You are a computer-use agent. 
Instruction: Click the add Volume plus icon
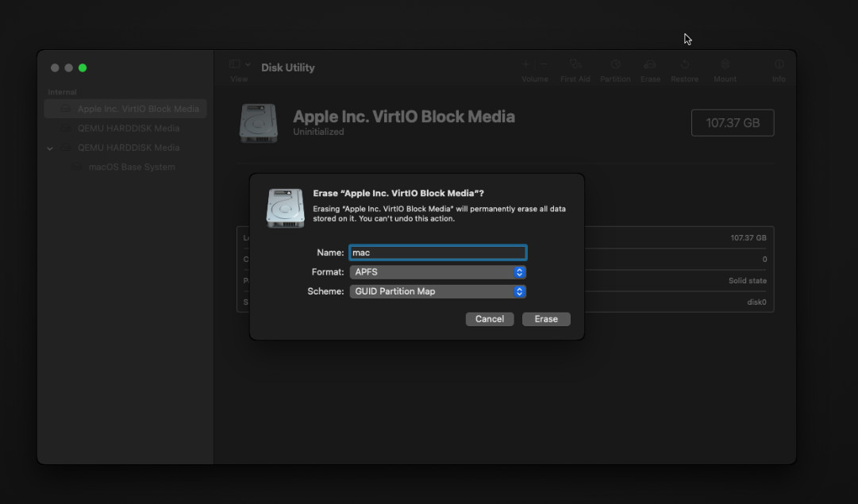coord(525,64)
